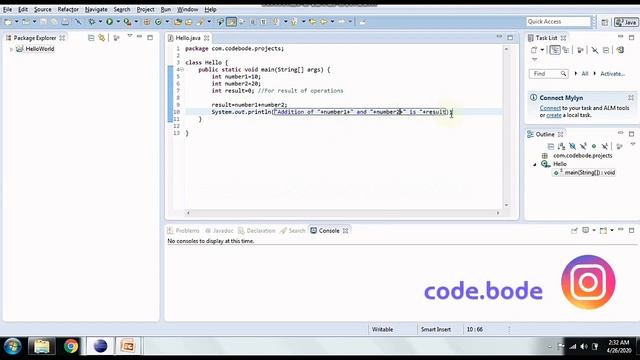Select HelloWorld project in Package Explorer
Viewport: 640px width, 360px height.
[x=40, y=49]
